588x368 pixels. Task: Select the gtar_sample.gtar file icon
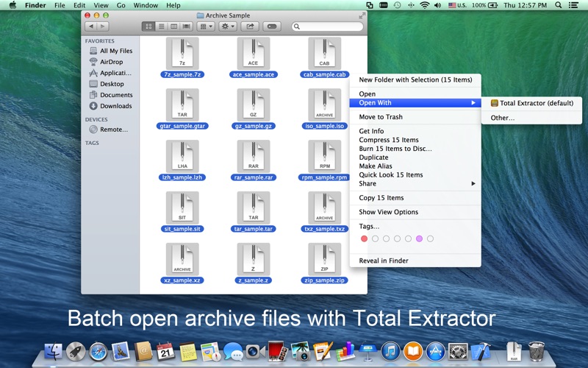point(182,105)
